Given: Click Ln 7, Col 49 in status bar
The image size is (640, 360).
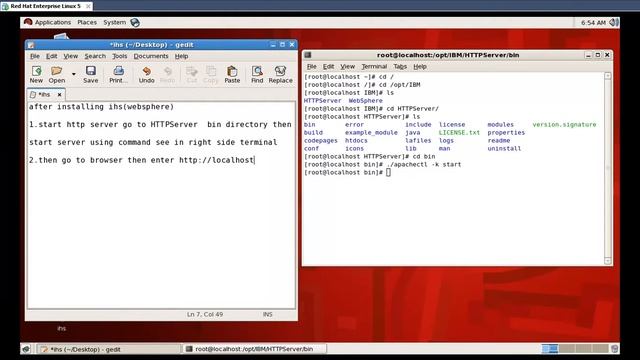Looking at the screenshot, I should click(205, 314).
